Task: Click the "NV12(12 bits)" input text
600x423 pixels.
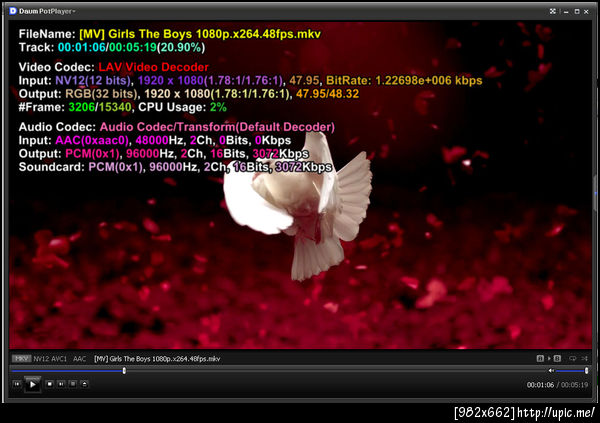Action: pyautogui.click(x=93, y=81)
